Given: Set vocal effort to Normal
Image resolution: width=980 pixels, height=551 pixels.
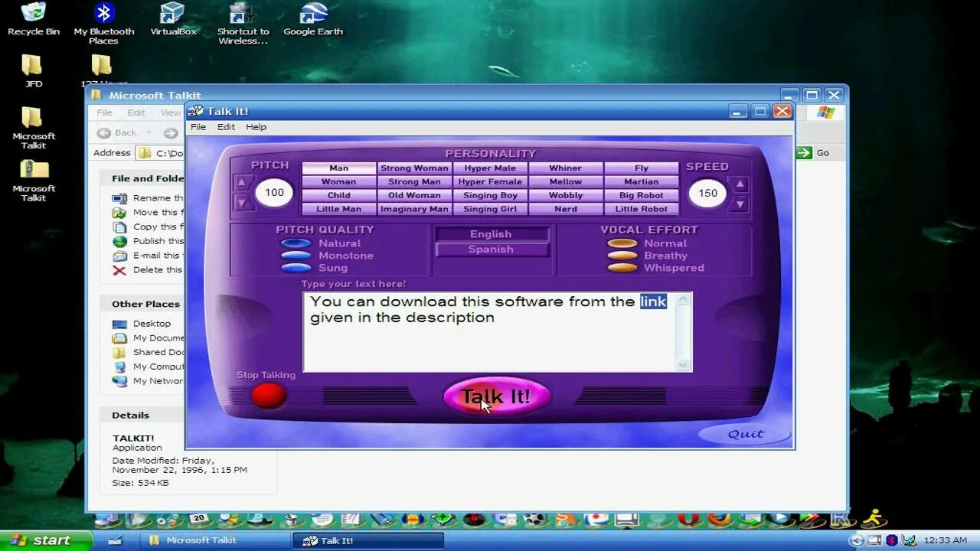Looking at the screenshot, I should (x=622, y=243).
